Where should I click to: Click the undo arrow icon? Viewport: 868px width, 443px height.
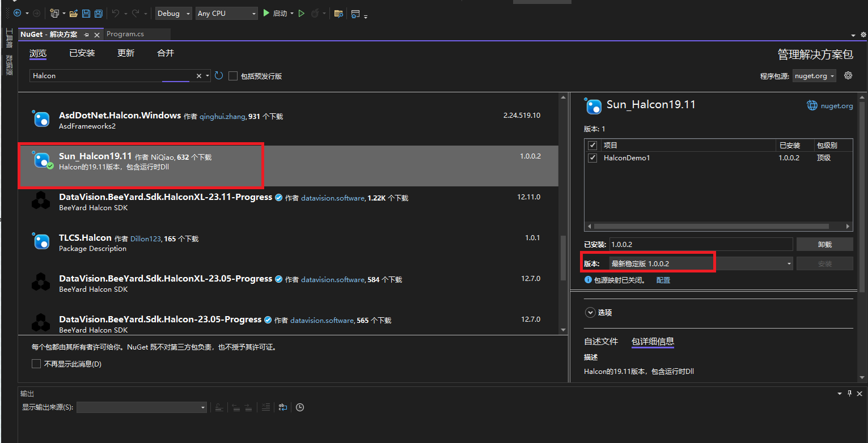(116, 13)
